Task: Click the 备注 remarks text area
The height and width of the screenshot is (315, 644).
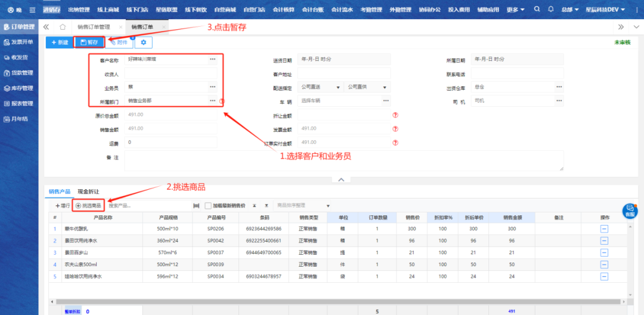Action: coord(343,160)
